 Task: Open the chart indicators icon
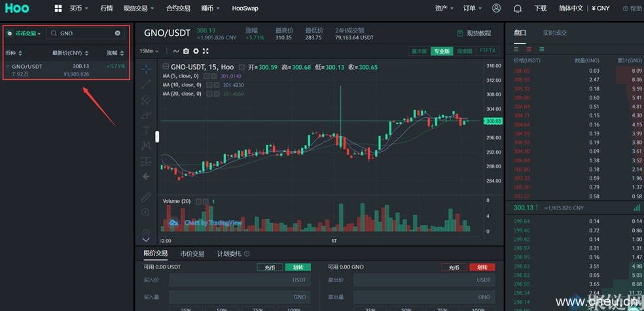click(x=175, y=50)
